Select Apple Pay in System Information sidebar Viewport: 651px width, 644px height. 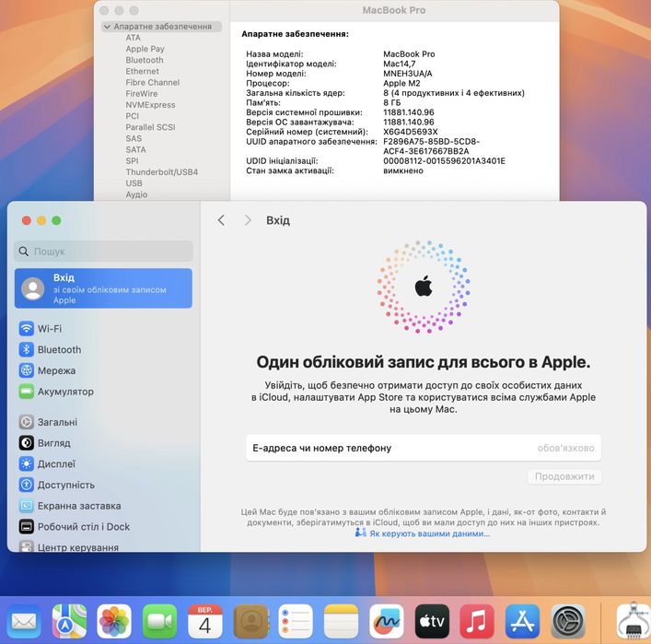(145, 49)
